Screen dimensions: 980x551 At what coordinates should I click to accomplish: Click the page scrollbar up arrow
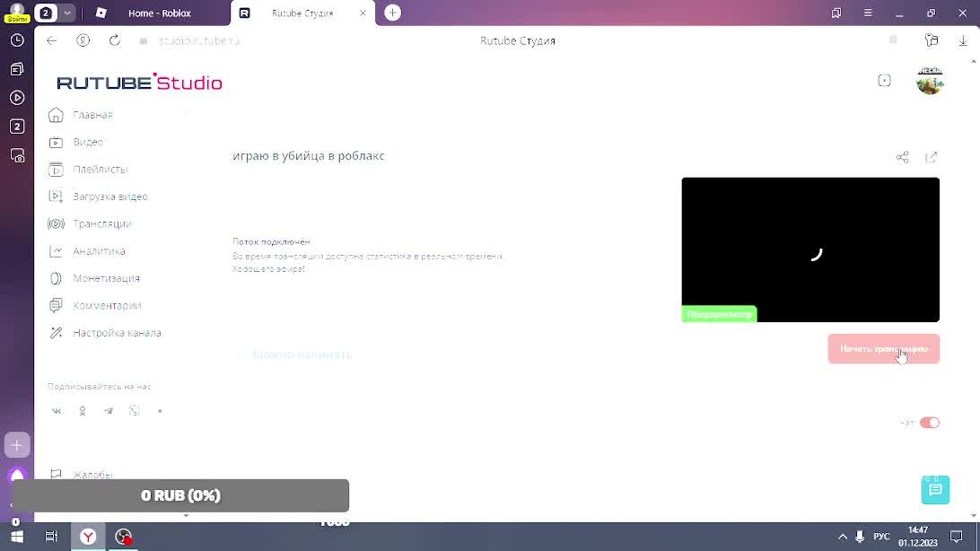(974, 62)
